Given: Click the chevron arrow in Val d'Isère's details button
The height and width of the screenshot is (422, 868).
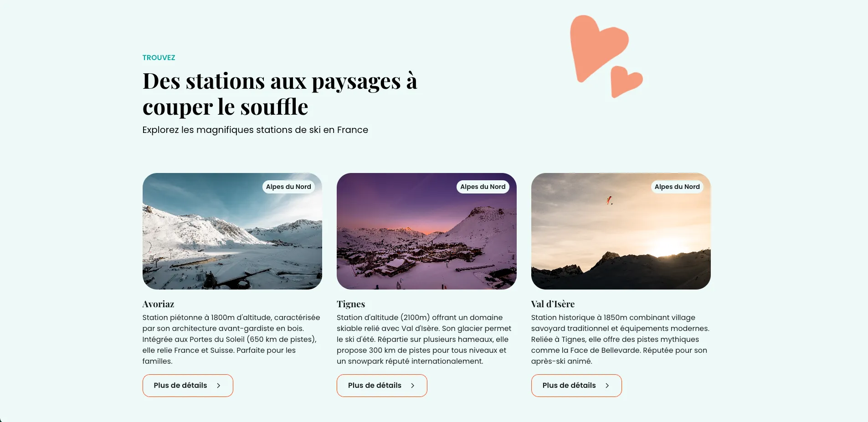Looking at the screenshot, I should click(x=607, y=386).
